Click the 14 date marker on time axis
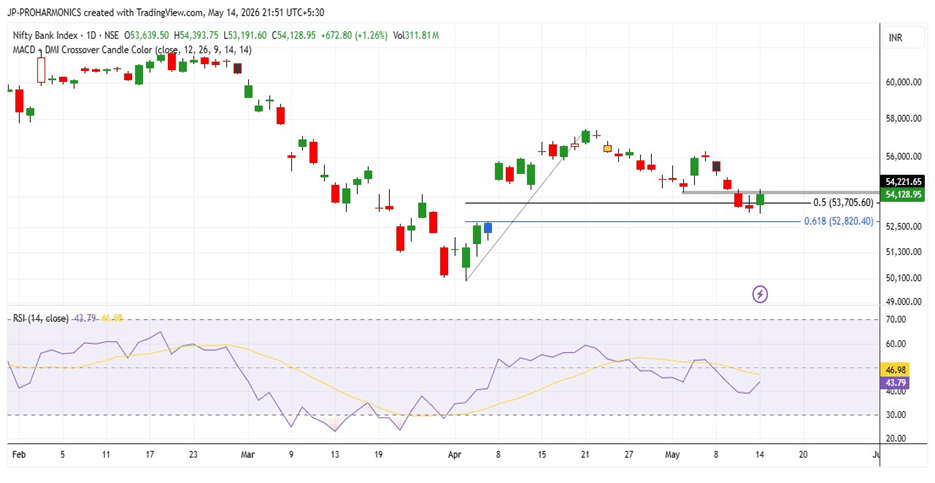 click(760, 454)
